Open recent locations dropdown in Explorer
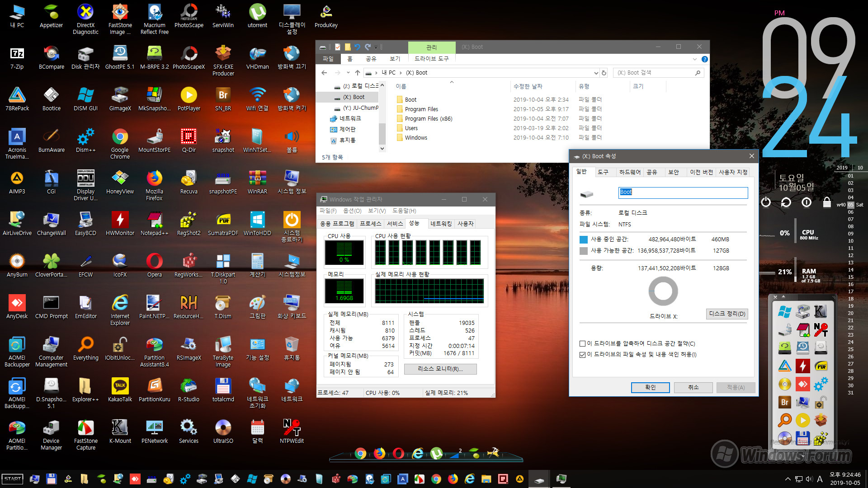This screenshot has height=488, width=868. click(348, 73)
